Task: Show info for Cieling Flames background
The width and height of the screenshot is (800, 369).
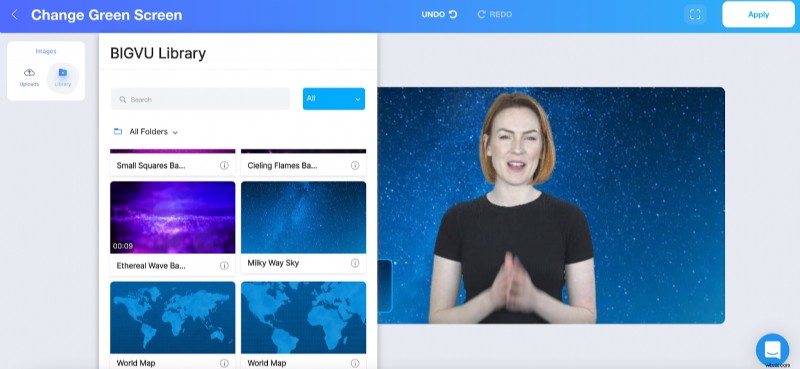Action: click(355, 165)
